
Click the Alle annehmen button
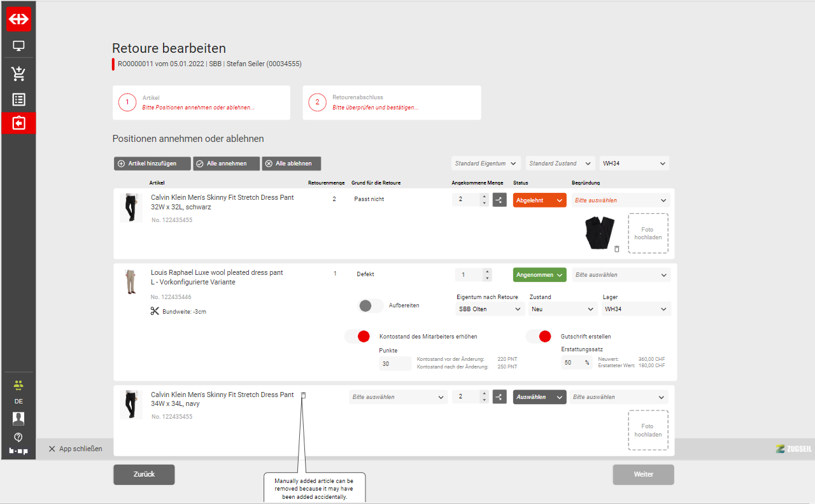point(226,164)
